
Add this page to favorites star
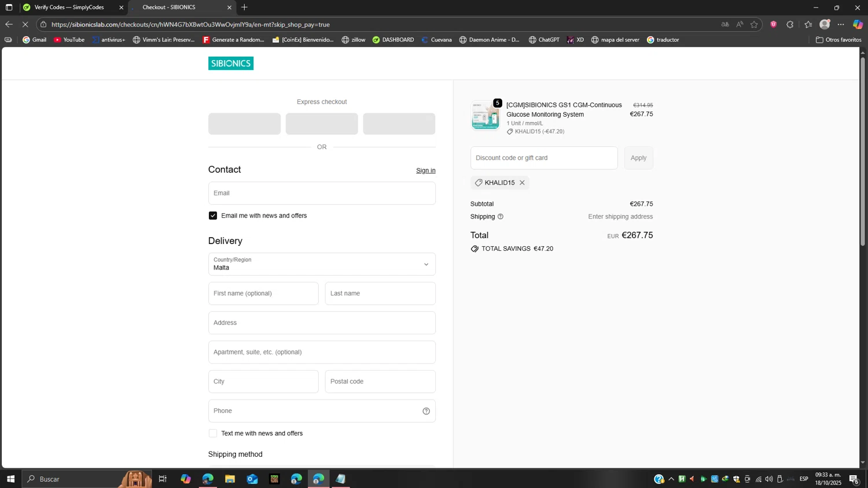click(754, 24)
